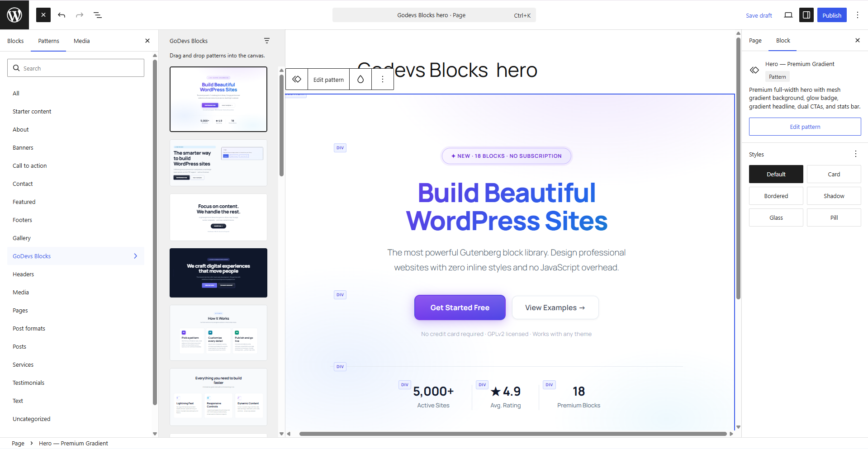The image size is (868, 449).
Task: Apply the Bordered block style
Action: (776, 196)
